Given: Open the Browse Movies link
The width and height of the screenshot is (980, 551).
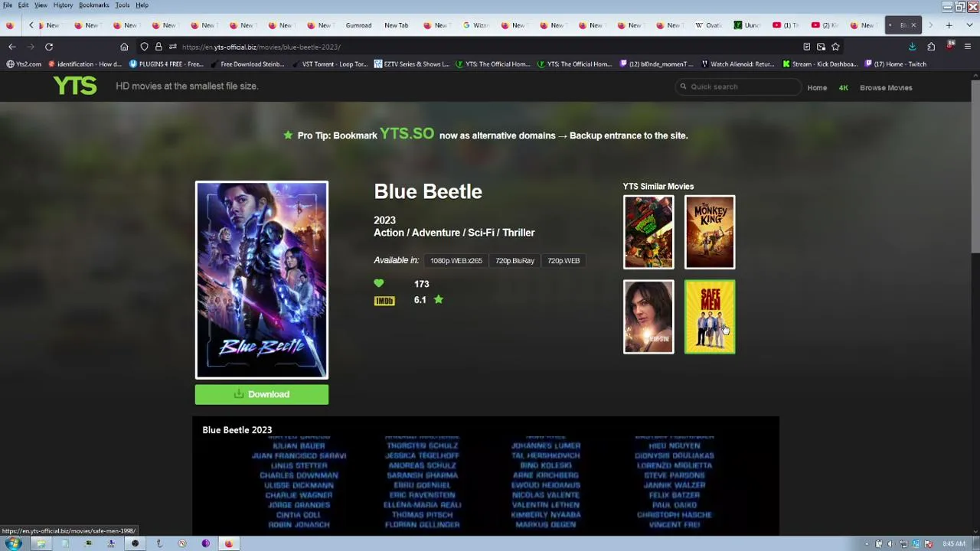Looking at the screenshot, I should point(886,87).
